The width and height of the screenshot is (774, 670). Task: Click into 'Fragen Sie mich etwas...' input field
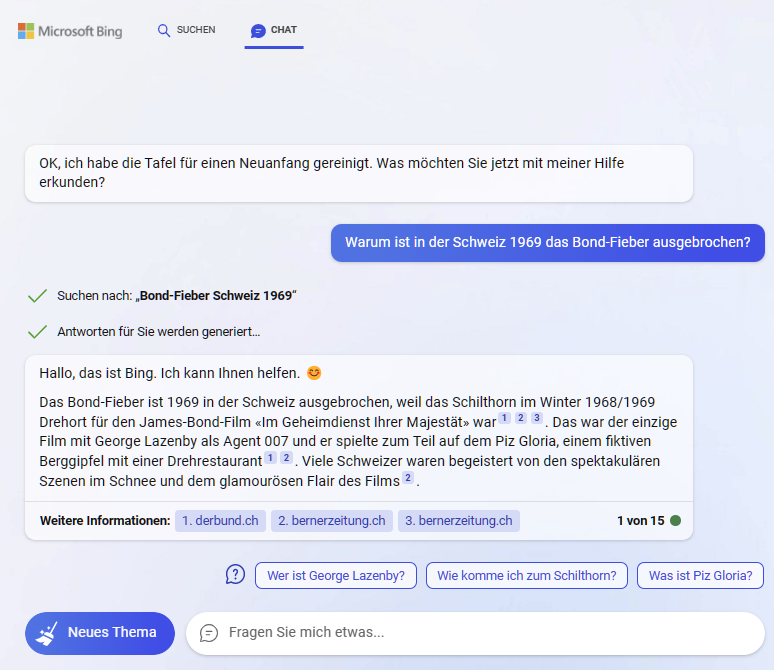[475, 633]
